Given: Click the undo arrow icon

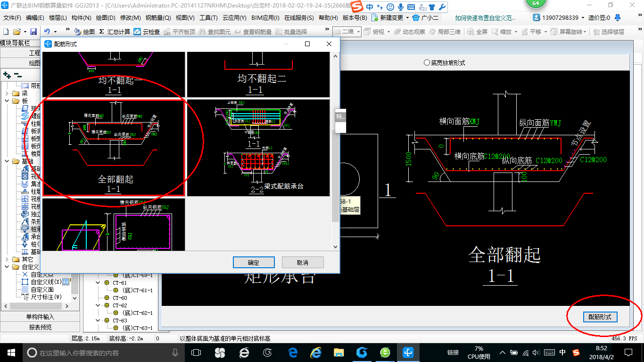Looking at the screenshot, I should pyautogui.click(x=47, y=32).
